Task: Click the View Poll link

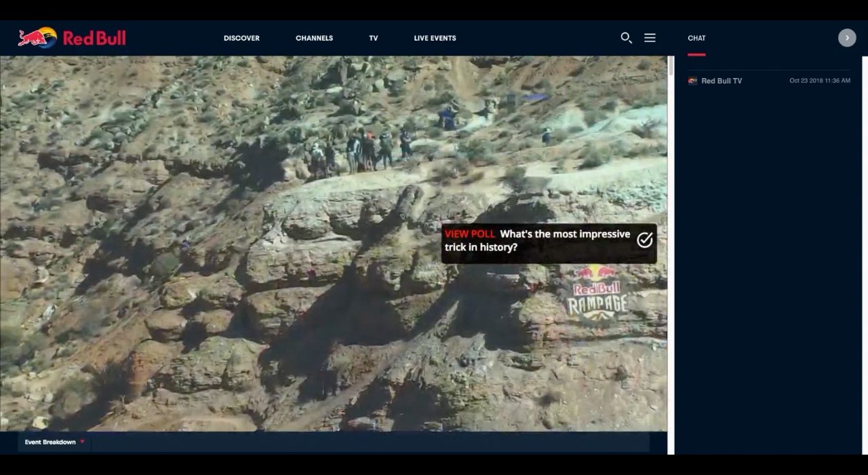Action: coord(470,234)
